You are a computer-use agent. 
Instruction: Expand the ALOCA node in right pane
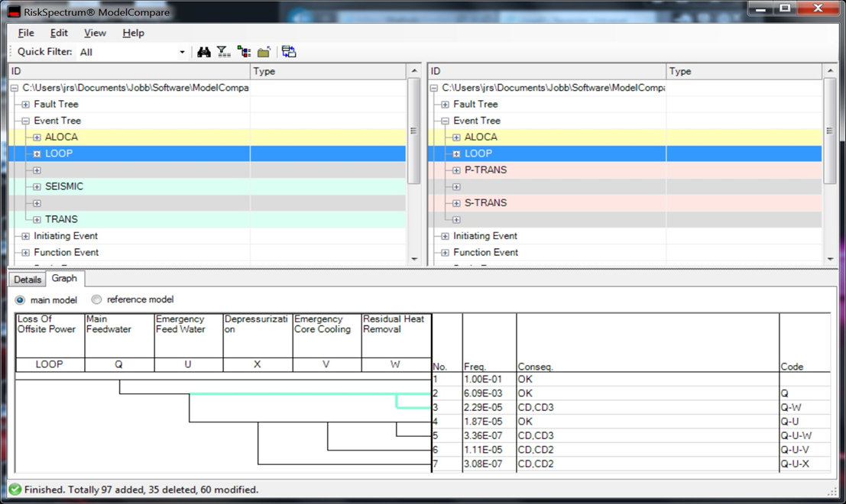[x=456, y=137]
